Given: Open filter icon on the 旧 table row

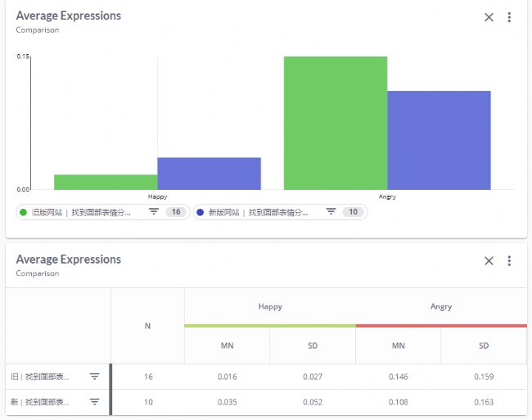Looking at the screenshot, I should tap(94, 377).
